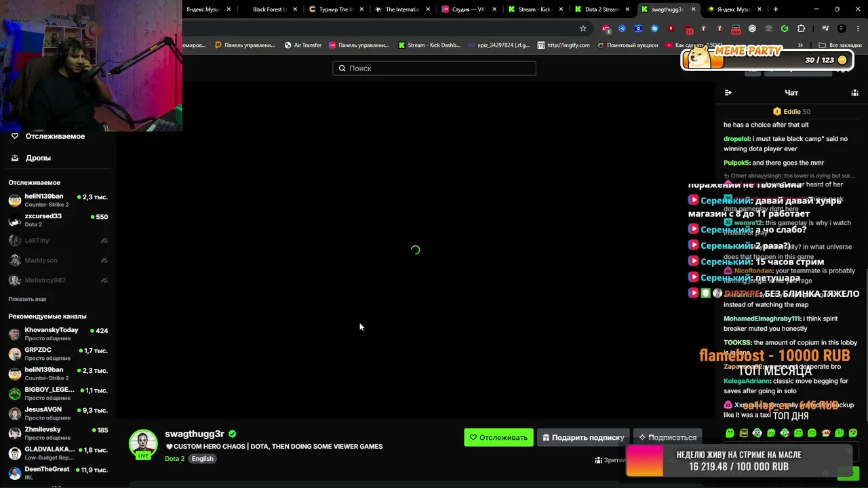Click the swagthugg3r streamer avatar
The image size is (868, 488).
[x=143, y=444]
